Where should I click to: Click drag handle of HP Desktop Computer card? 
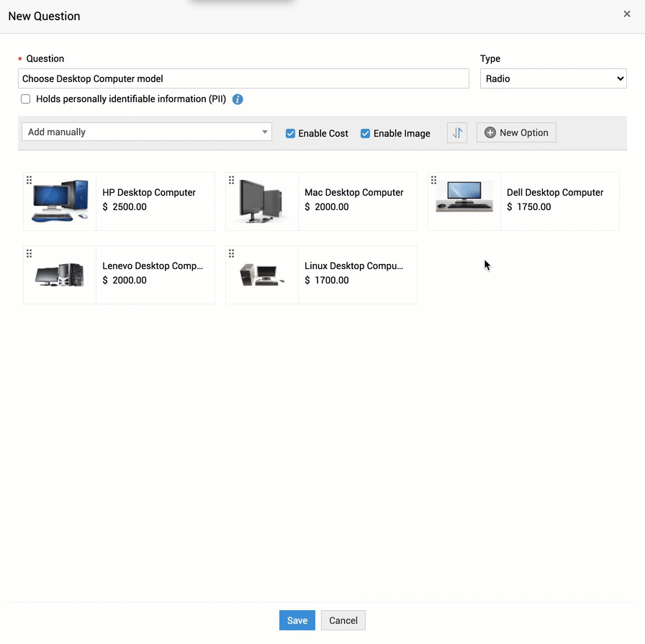point(30,180)
